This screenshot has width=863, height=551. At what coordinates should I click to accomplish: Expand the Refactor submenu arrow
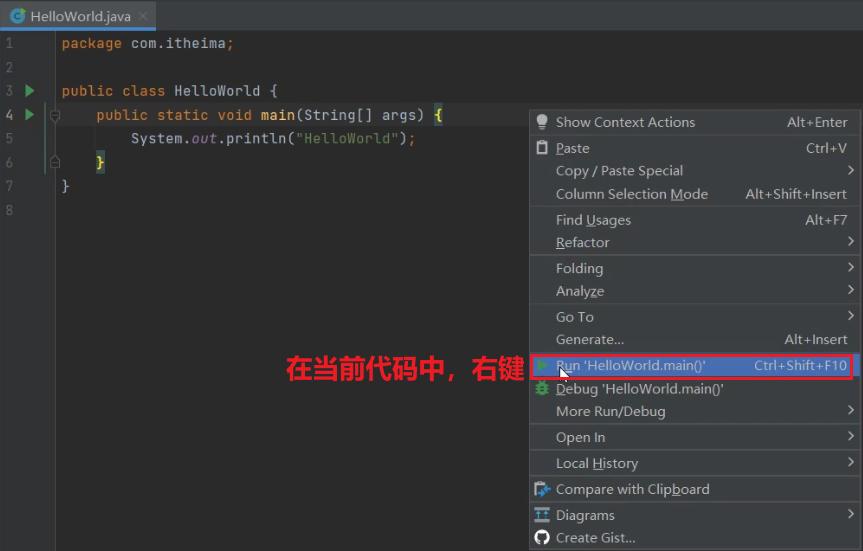(x=851, y=242)
